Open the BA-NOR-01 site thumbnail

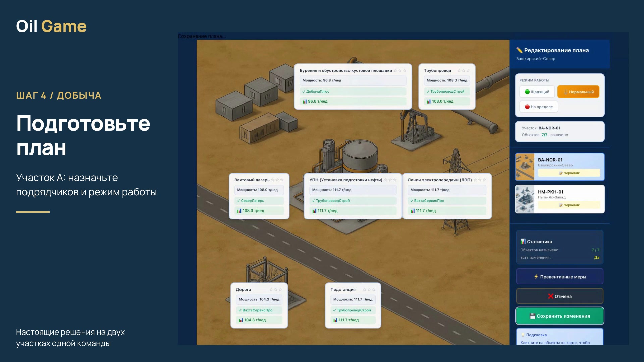525,167
